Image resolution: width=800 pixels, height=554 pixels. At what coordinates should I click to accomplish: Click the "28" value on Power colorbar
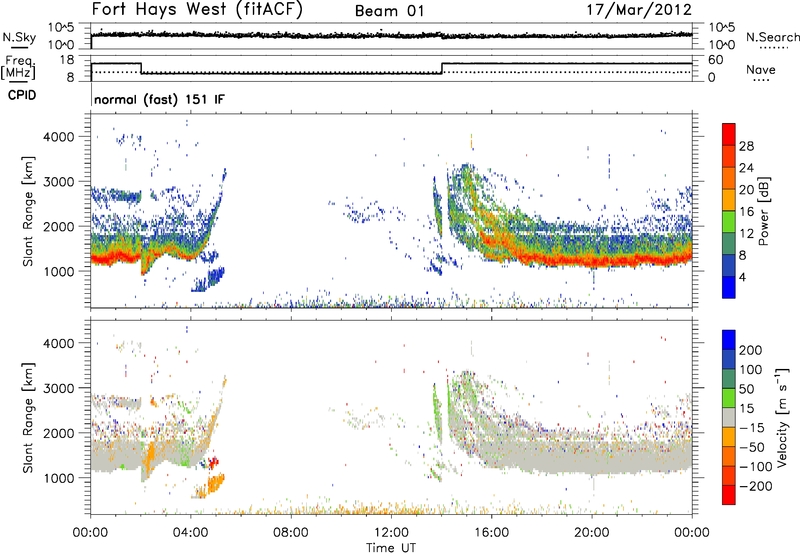(746, 146)
